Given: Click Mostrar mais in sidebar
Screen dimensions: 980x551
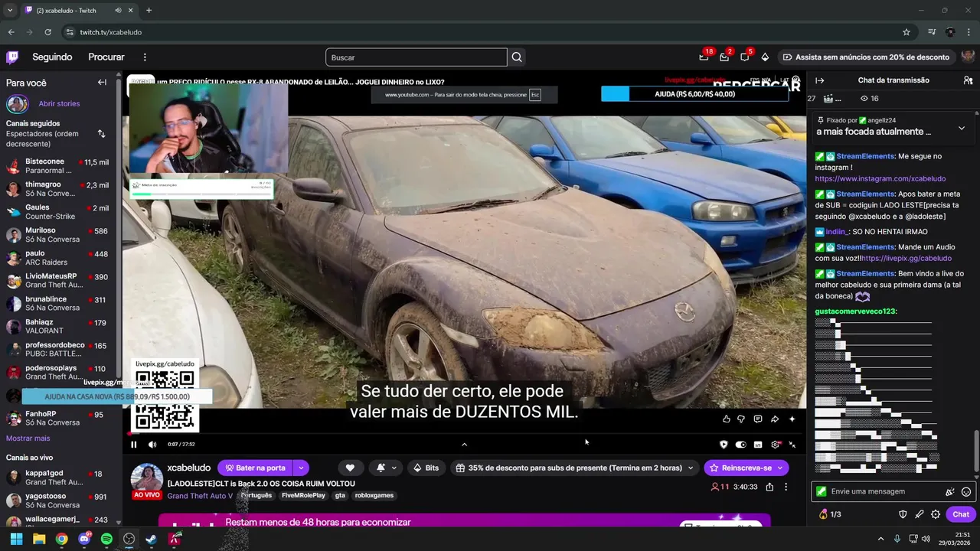Looking at the screenshot, I should pyautogui.click(x=28, y=439).
